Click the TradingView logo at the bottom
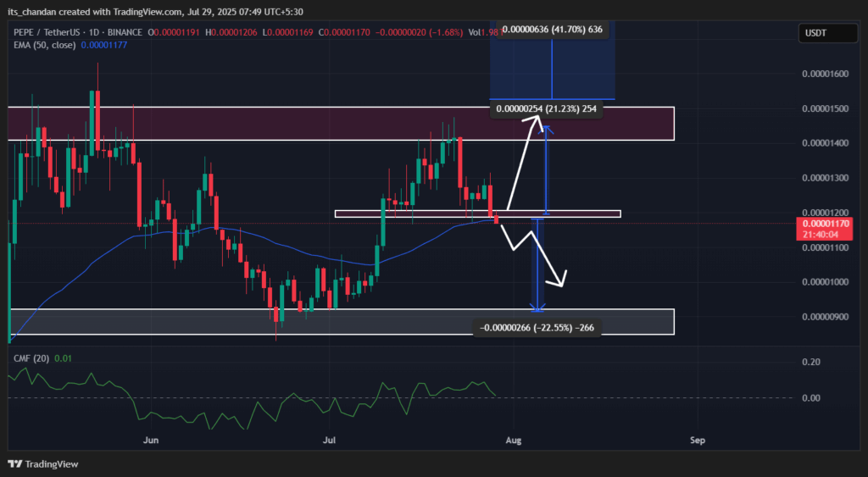Image resolution: width=868 pixels, height=477 pixels. [x=43, y=464]
